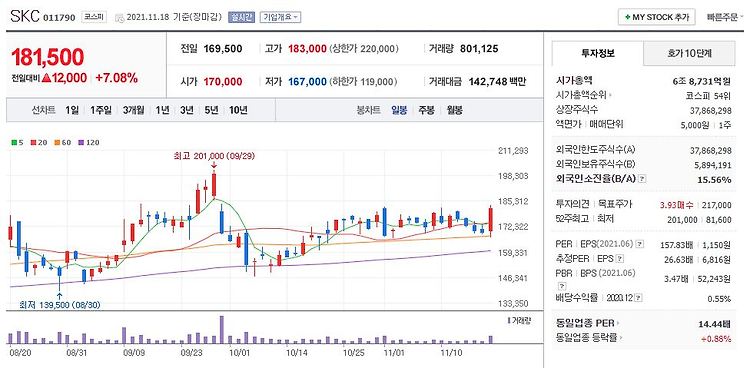Open the 빠른주문 dropdown
This screenshot has width=750, height=368.
(x=725, y=17)
